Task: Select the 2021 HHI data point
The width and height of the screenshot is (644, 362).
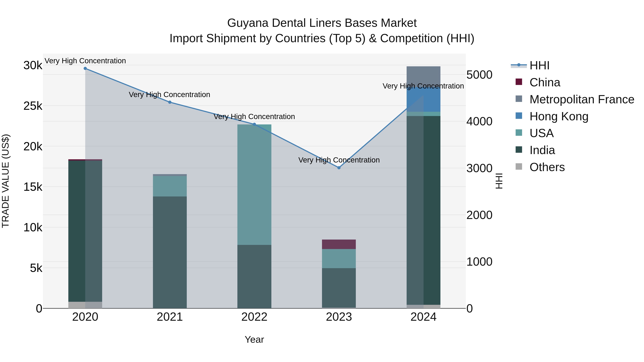Action: coord(170,102)
